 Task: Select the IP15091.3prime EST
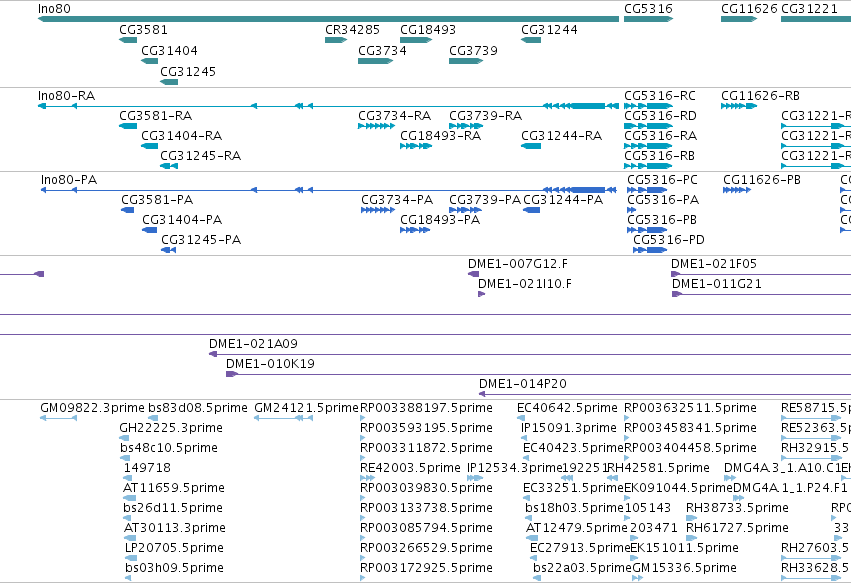pos(524,438)
